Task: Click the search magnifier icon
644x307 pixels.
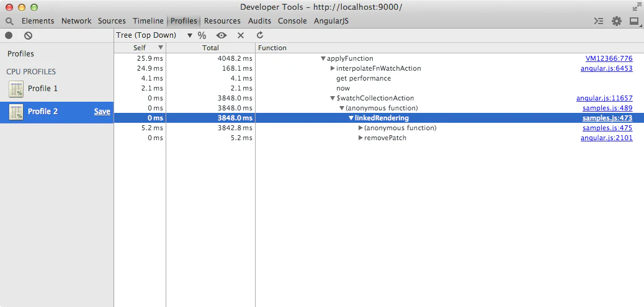Action: pyautogui.click(x=10, y=21)
